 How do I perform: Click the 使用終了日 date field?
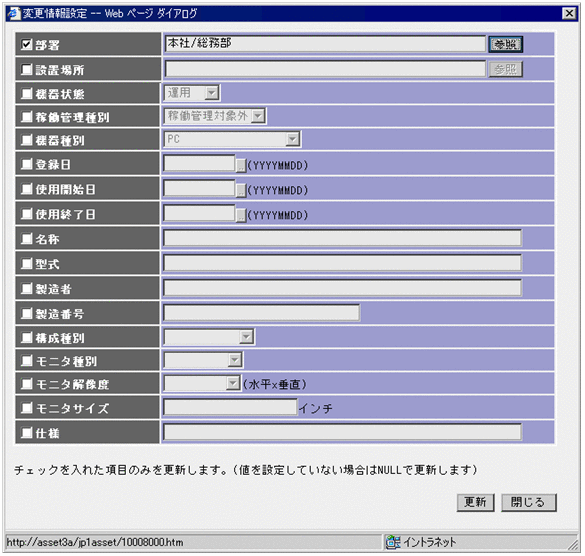(x=200, y=213)
